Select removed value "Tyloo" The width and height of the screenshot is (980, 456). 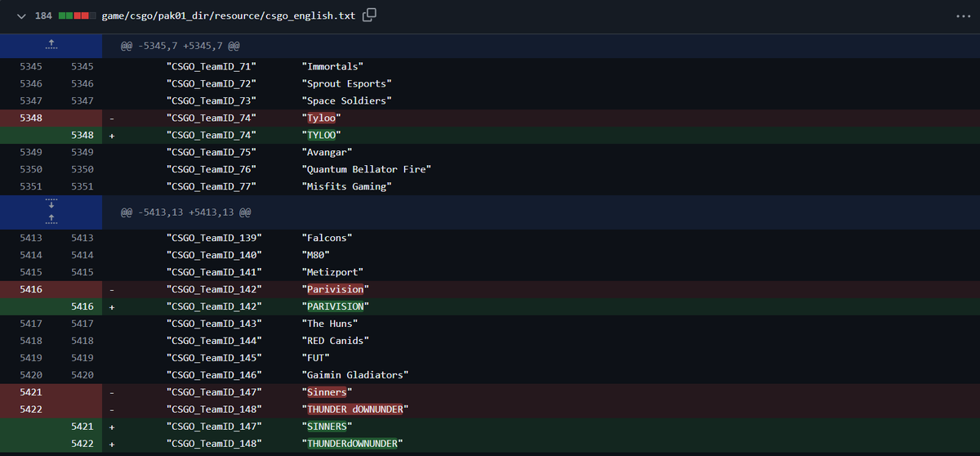(321, 118)
